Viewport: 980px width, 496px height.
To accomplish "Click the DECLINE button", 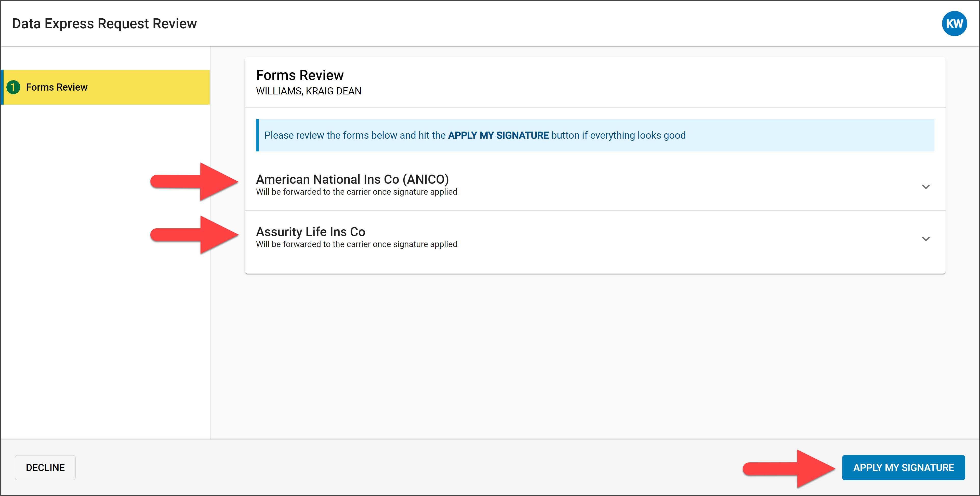I will click(x=45, y=467).
